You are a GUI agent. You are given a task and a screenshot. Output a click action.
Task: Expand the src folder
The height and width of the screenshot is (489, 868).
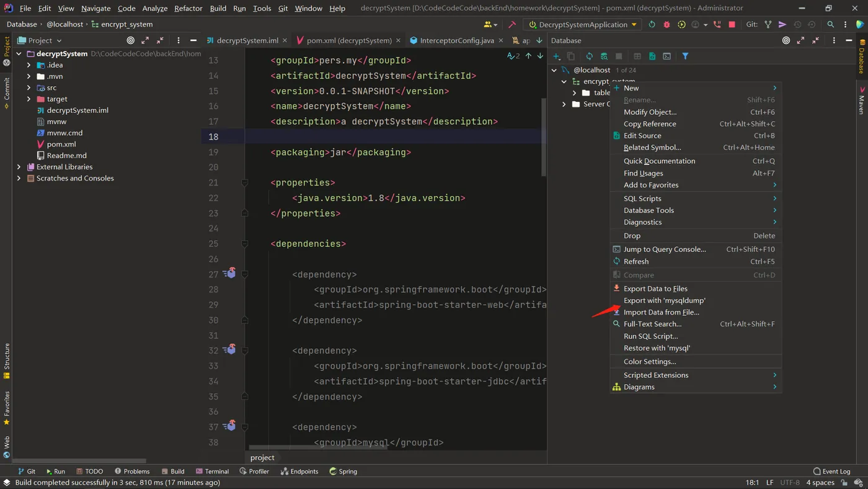coord(29,87)
